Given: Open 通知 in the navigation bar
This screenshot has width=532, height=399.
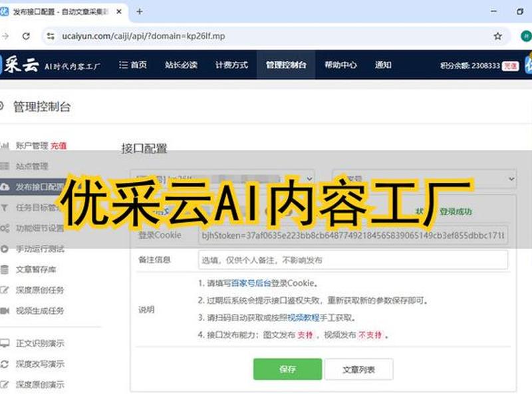Looking at the screenshot, I should (384, 65).
